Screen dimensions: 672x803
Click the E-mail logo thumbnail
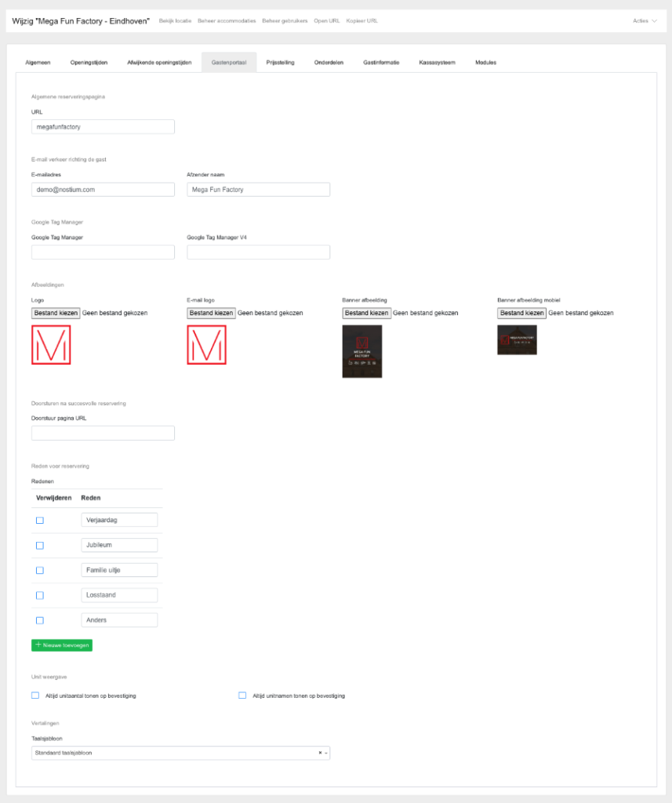pos(206,344)
